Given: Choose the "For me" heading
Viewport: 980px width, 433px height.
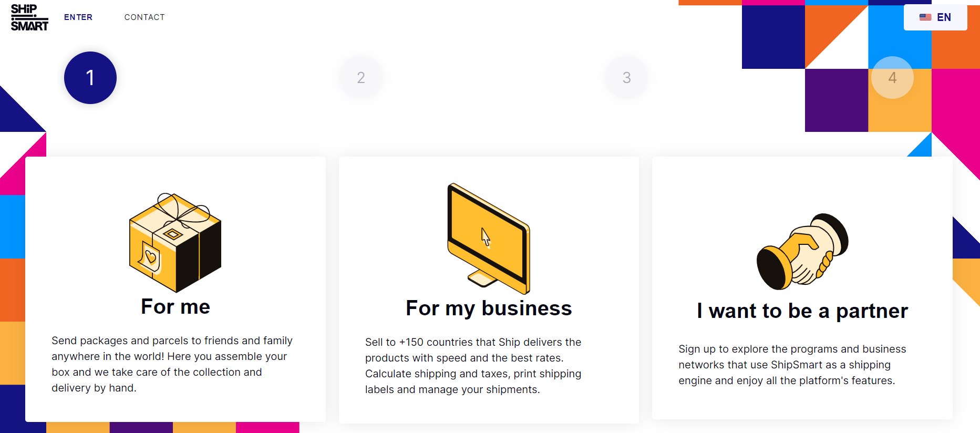Looking at the screenshot, I should click(176, 306).
